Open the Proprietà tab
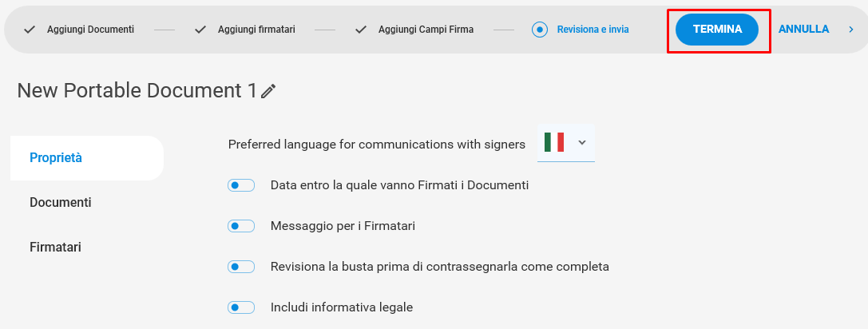The width and height of the screenshot is (868, 329). 87,158
